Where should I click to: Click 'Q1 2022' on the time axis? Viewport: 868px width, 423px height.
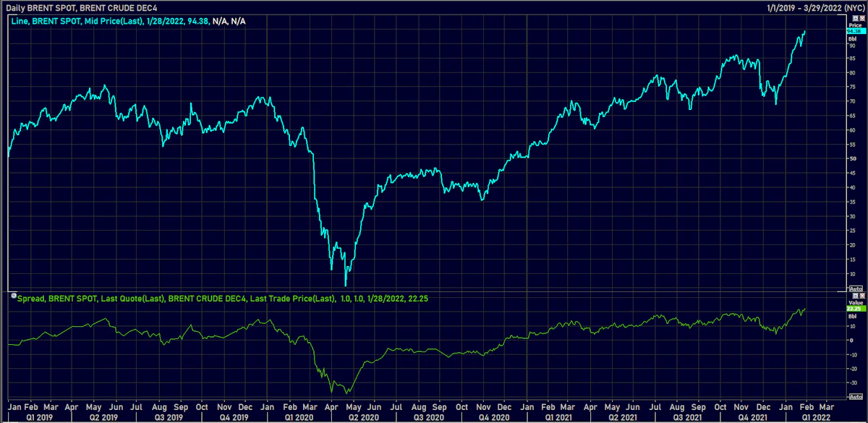(x=817, y=417)
